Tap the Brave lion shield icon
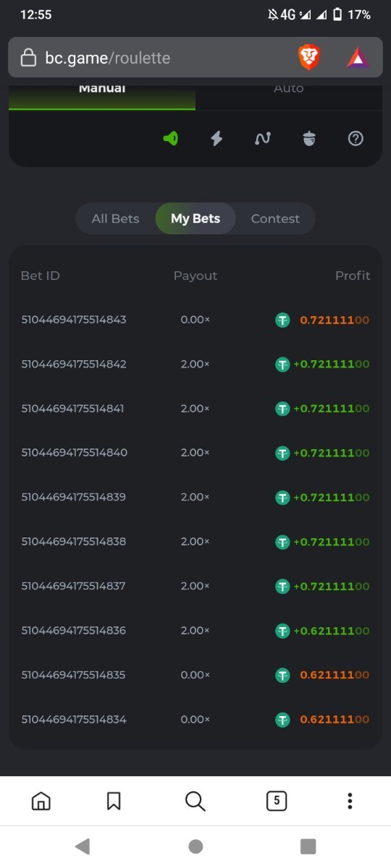 pos(309,58)
